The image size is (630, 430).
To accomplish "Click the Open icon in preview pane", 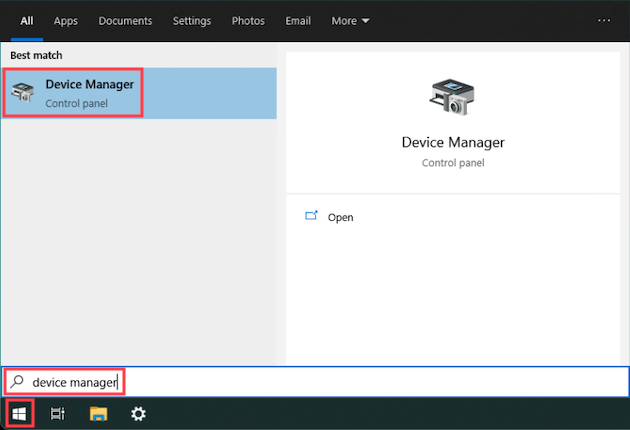I will 311,217.
